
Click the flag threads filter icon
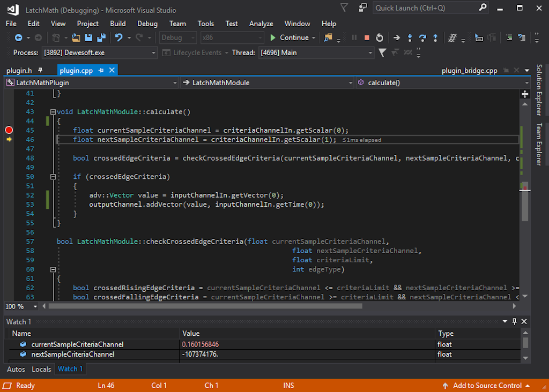(x=382, y=53)
